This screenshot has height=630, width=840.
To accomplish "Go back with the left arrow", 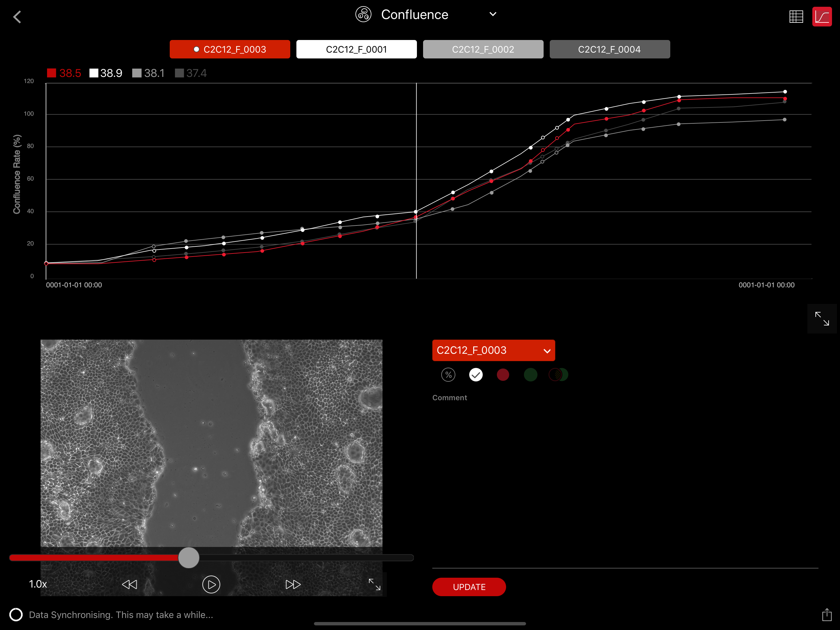I will coord(17,17).
